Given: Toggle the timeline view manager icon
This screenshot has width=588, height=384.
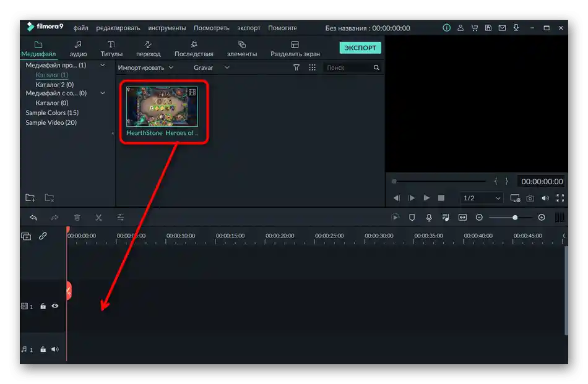Looking at the screenshot, I should 559,217.
